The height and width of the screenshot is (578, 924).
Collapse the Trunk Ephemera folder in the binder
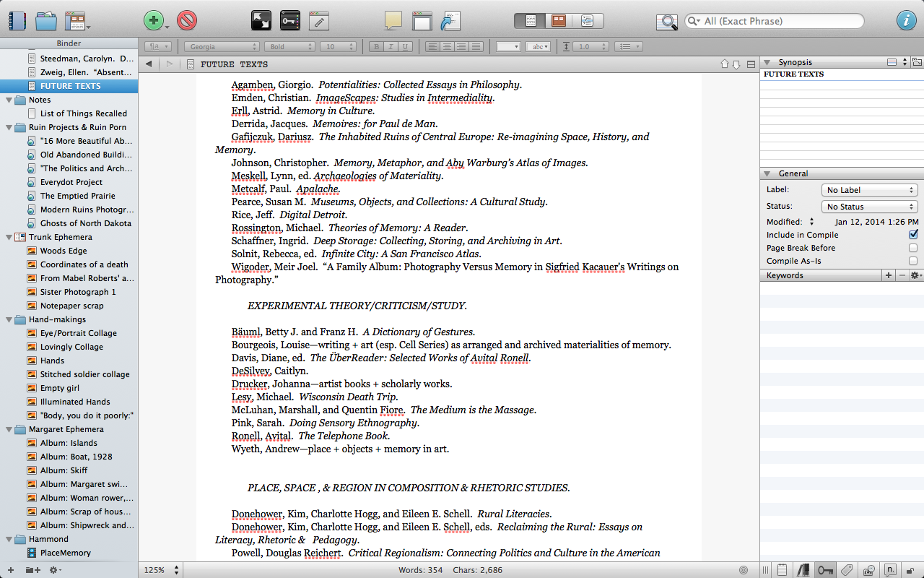[x=9, y=237]
